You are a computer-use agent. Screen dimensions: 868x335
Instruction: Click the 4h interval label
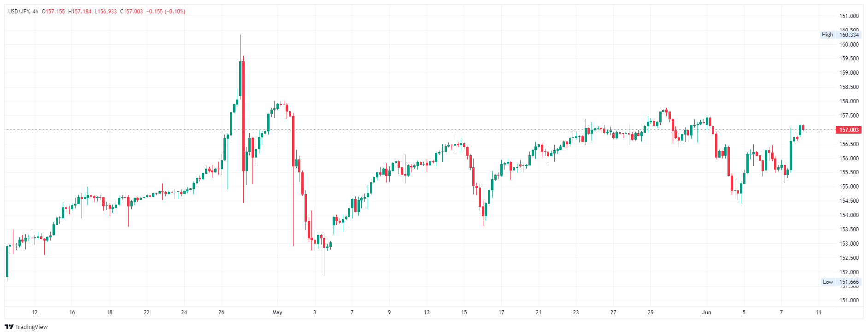[x=35, y=12]
